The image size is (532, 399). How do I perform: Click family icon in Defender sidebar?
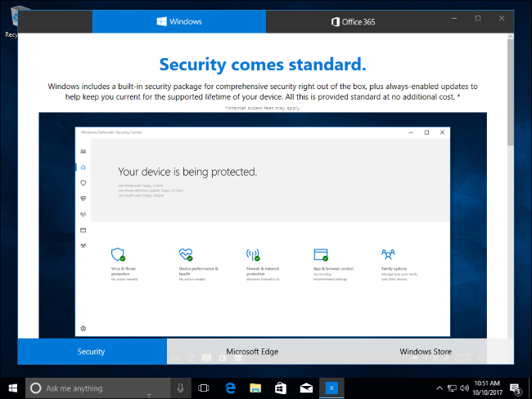coord(83,246)
